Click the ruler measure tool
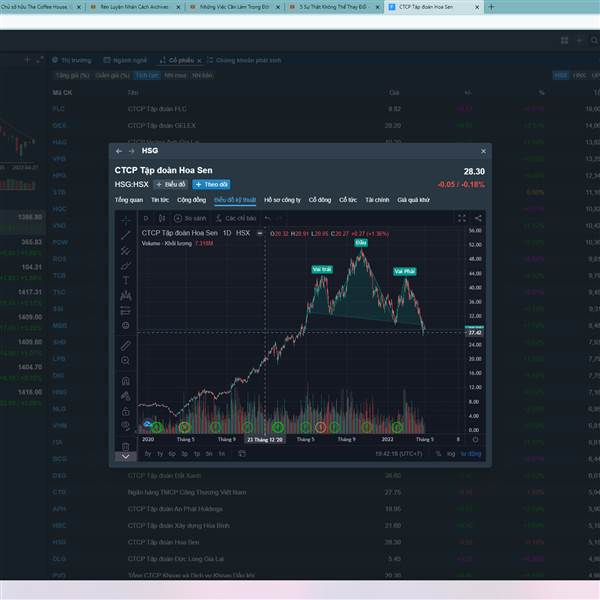 click(x=126, y=345)
